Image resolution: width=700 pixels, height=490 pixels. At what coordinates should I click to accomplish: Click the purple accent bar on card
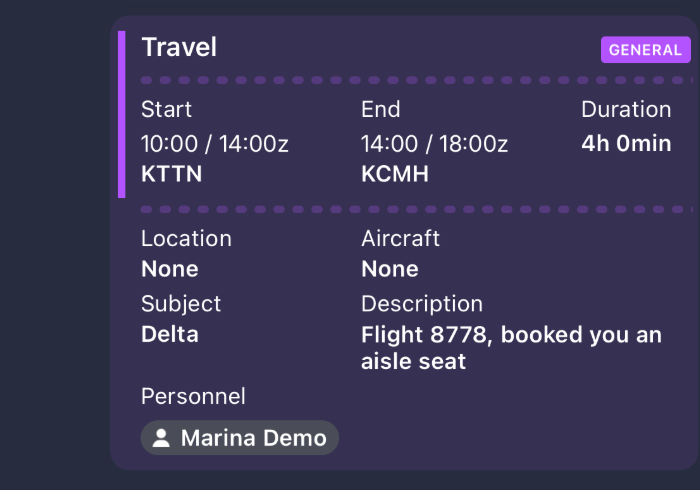[122, 114]
